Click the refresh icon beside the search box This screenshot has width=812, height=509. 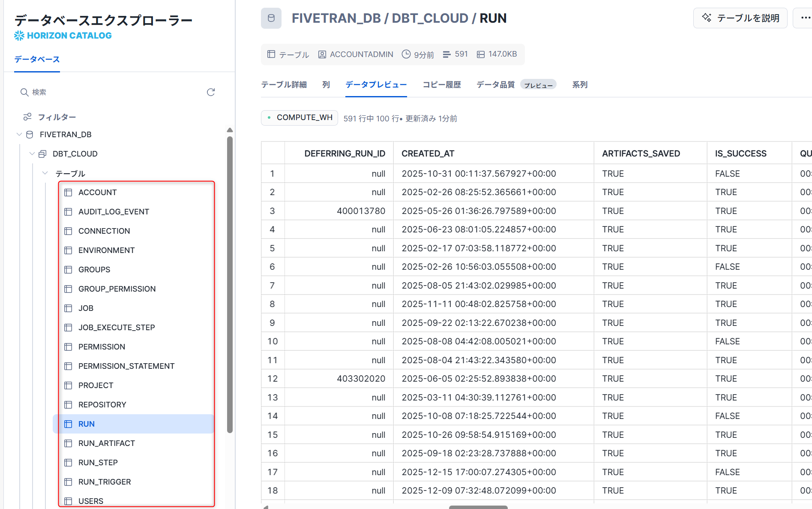pyautogui.click(x=210, y=92)
